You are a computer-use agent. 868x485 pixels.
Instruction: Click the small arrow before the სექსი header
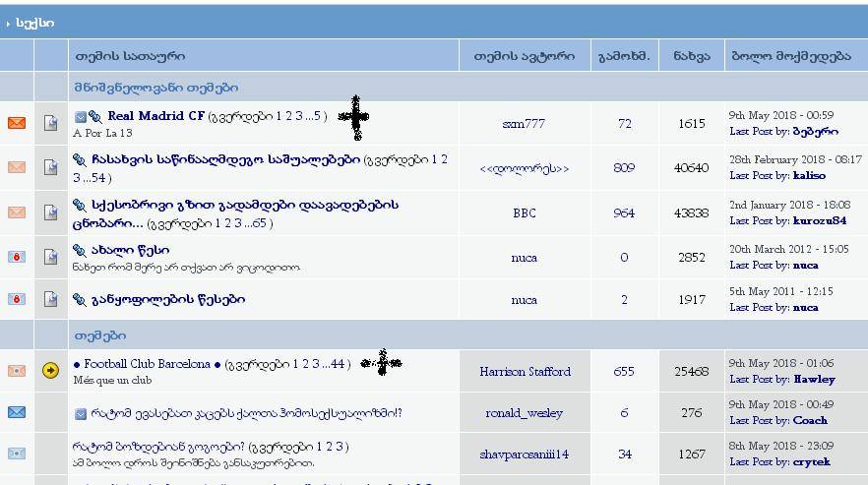8,24
